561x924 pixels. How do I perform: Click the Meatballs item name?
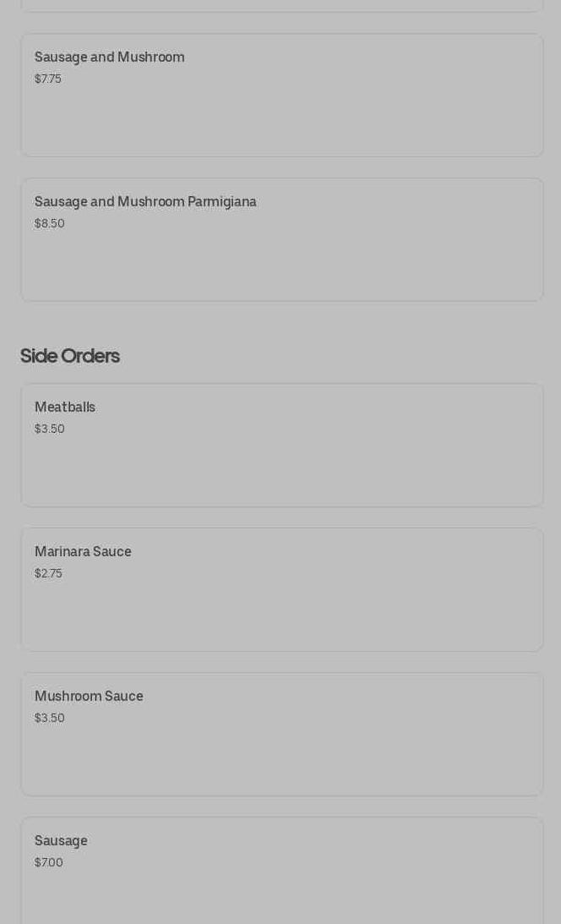(65, 407)
